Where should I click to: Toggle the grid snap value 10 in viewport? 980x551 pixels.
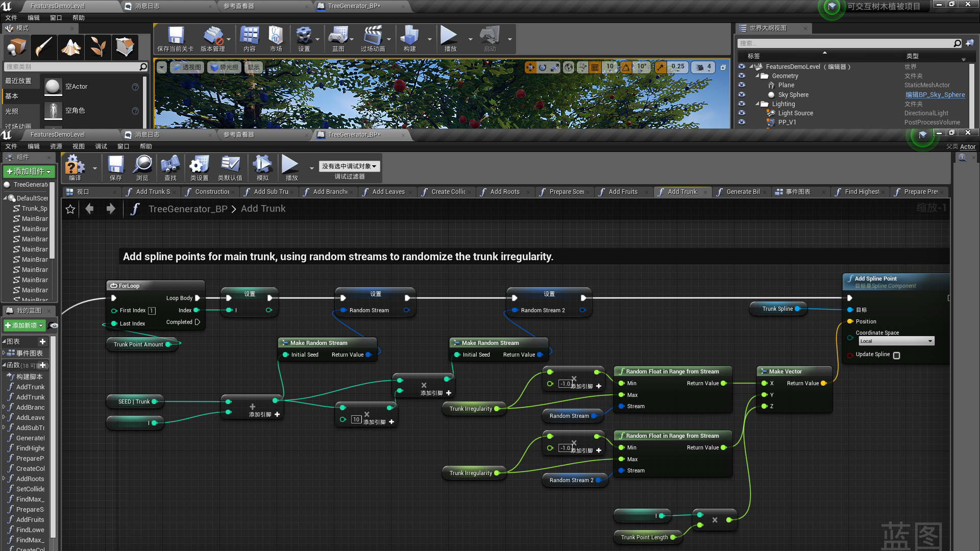point(609,67)
